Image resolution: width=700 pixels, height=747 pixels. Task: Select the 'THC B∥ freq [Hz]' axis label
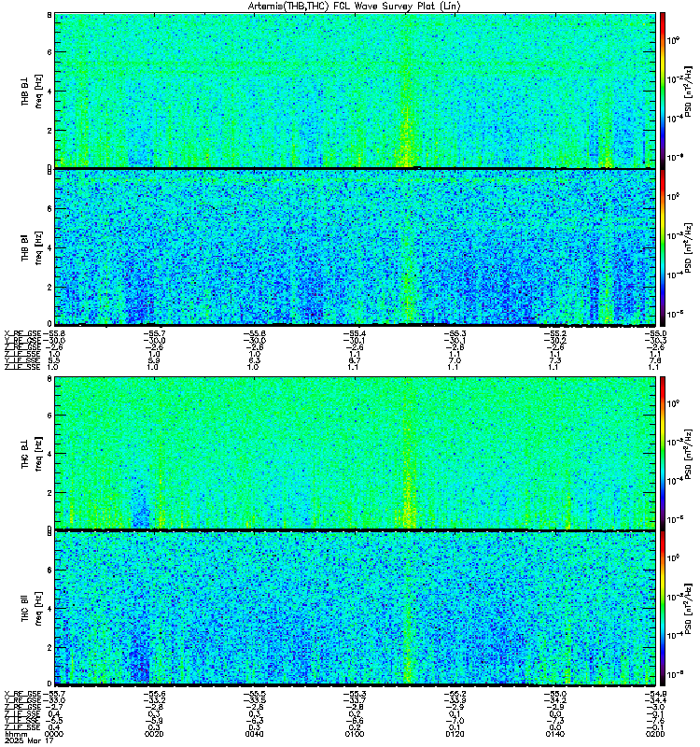[32, 608]
